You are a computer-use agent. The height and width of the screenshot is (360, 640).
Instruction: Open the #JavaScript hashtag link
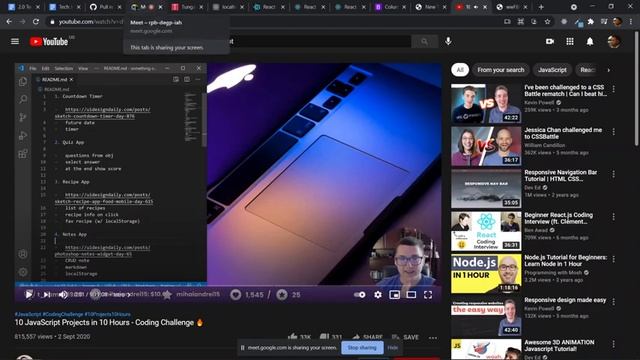click(28, 314)
